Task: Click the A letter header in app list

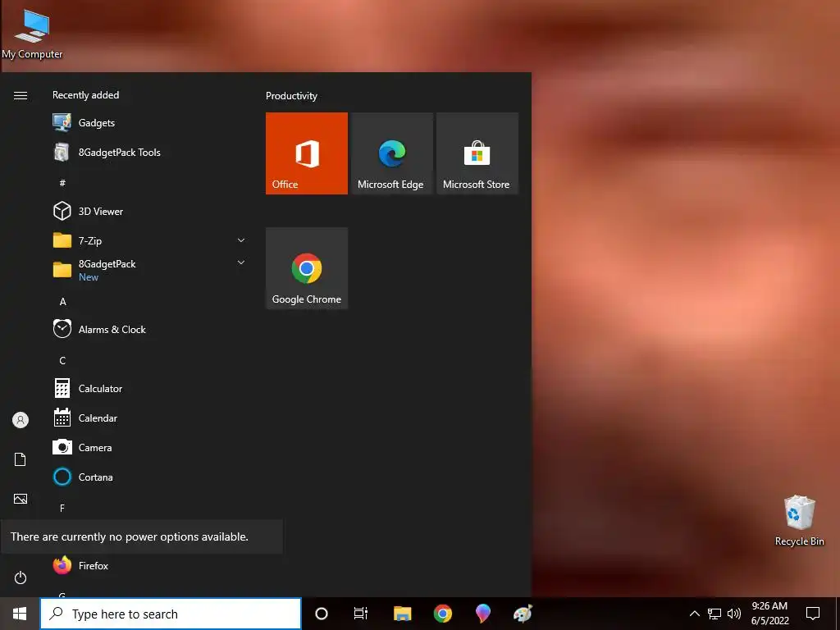Action: click(62, 302)
